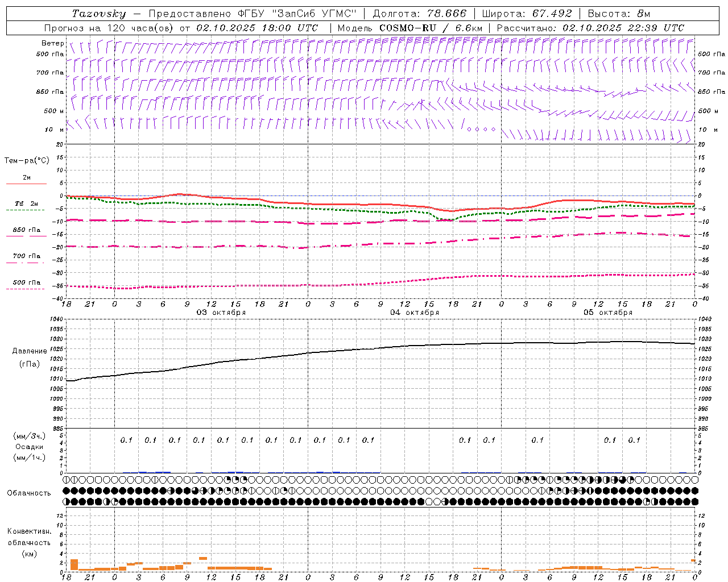Click the 985 value on the right pressure axis
The image size is (728, 582).
(704, 429)
